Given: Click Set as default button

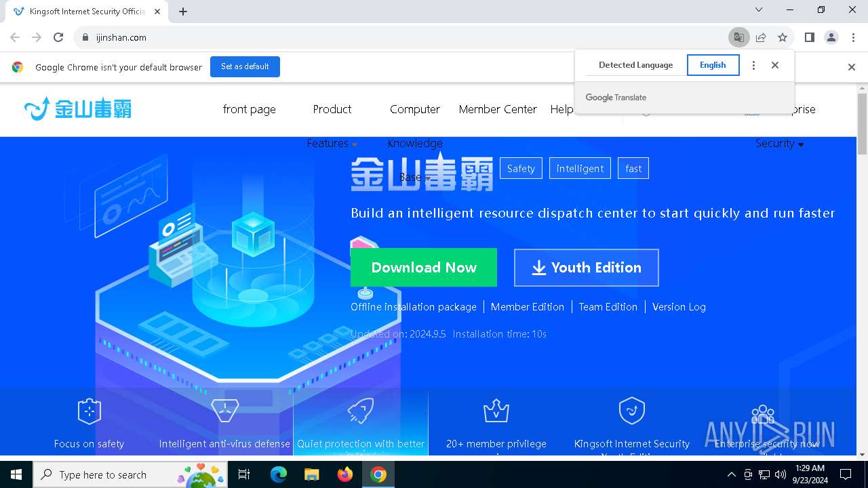Looking at the screenshot, I should (x=245, y=66).
